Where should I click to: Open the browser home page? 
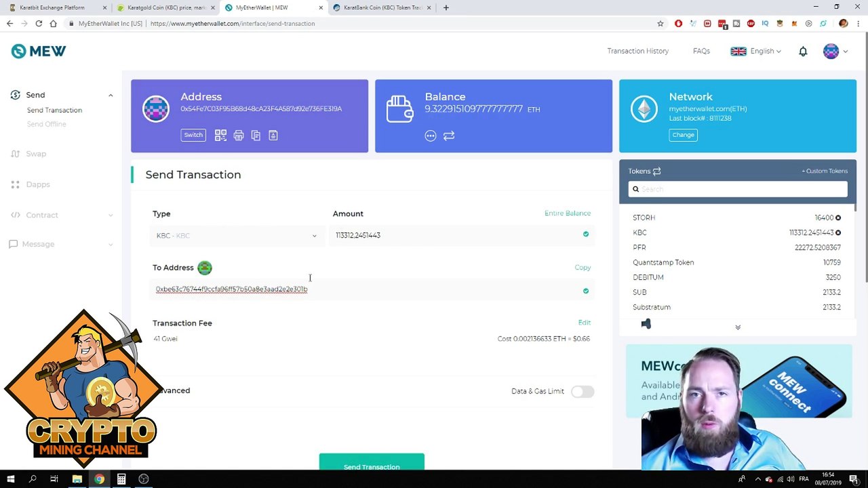53,24
